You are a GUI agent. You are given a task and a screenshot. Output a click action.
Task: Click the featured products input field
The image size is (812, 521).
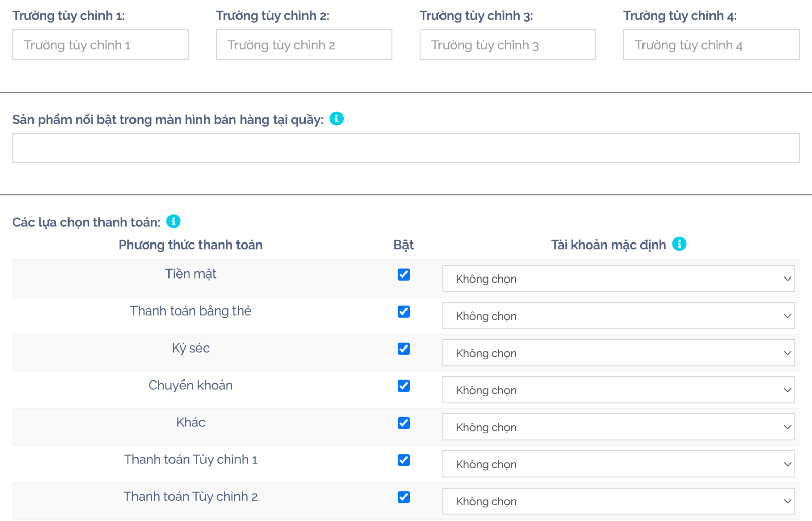[405, 148]
